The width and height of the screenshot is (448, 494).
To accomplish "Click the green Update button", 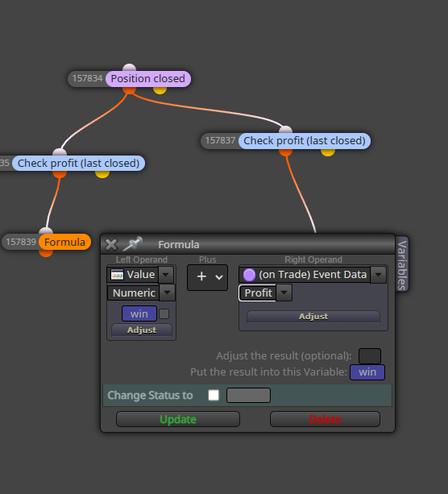I will coord(178,419).
